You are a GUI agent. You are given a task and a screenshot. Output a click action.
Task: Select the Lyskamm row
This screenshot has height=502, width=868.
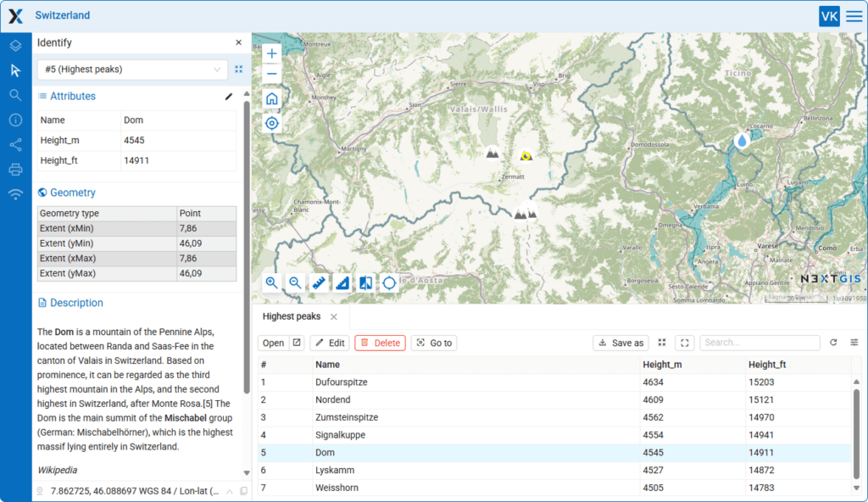click(554, 471)
